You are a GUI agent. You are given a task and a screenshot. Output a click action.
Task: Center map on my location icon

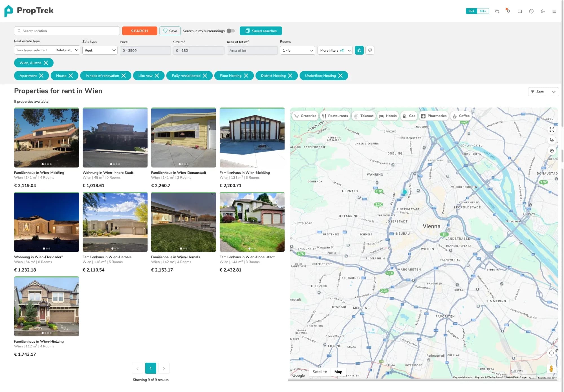(552, 151)
